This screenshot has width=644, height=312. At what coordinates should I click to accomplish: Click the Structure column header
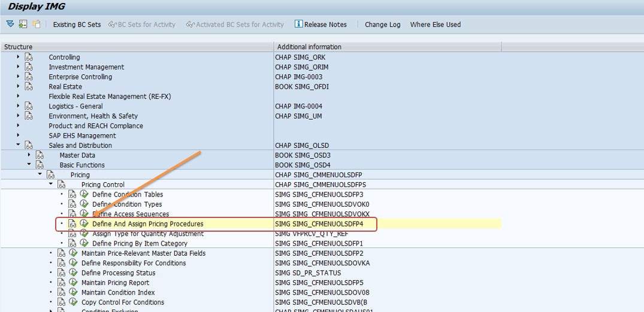tap(137, 47)
